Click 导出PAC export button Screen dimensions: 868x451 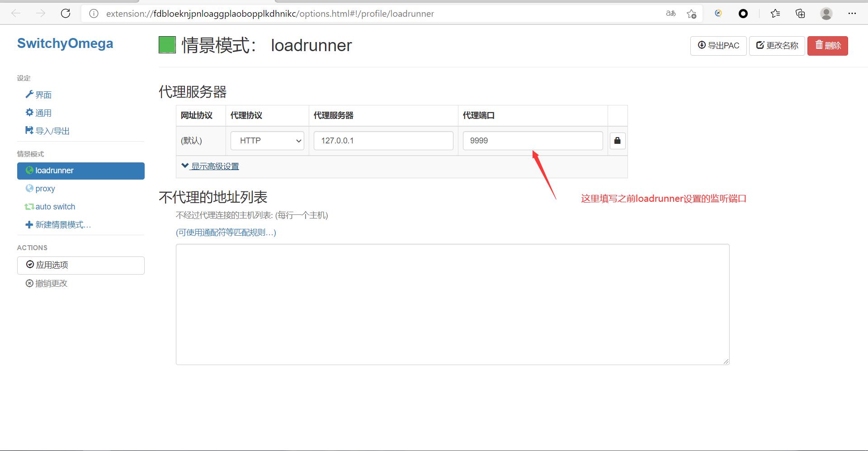tap(718, 46)
